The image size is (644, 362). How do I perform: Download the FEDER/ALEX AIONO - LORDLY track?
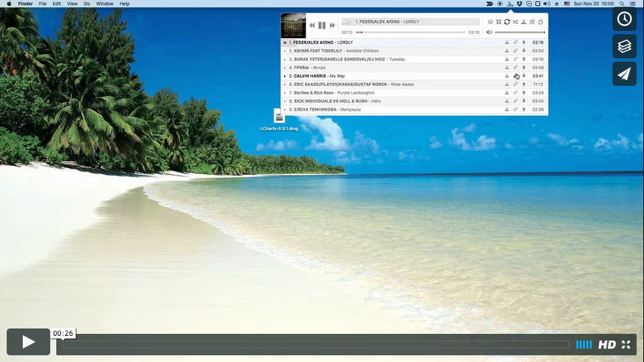click(x=507, y=42)
